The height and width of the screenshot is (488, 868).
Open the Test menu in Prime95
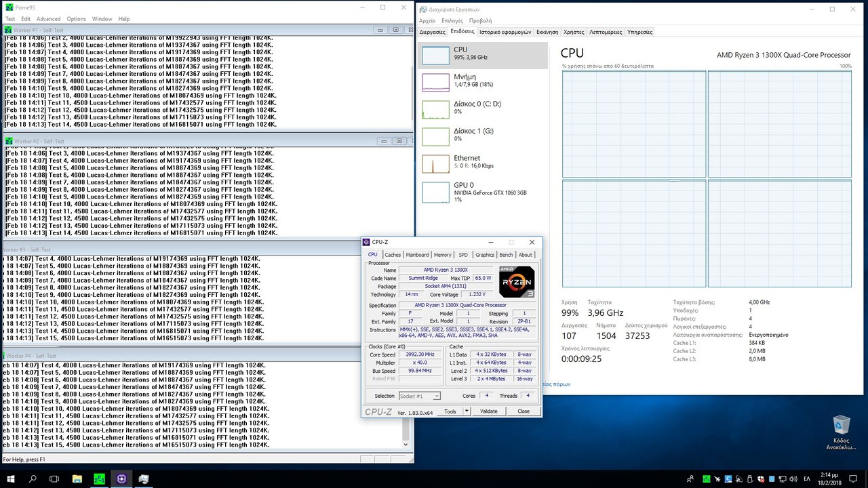click(10, 19)
